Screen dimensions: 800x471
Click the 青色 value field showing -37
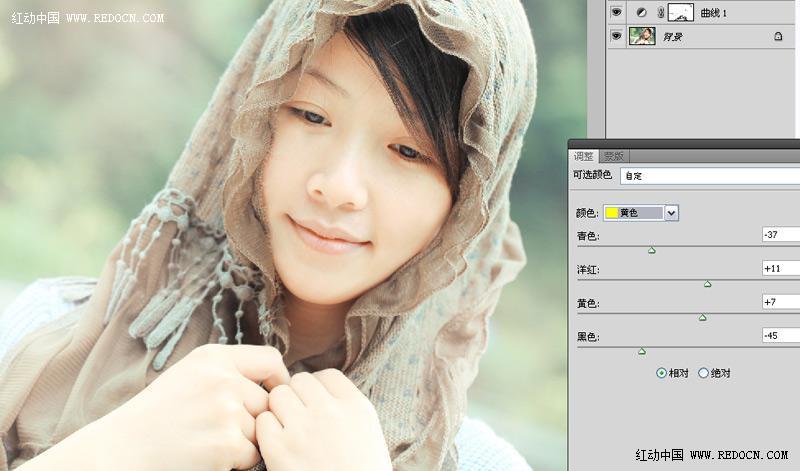tap(781, 234)
